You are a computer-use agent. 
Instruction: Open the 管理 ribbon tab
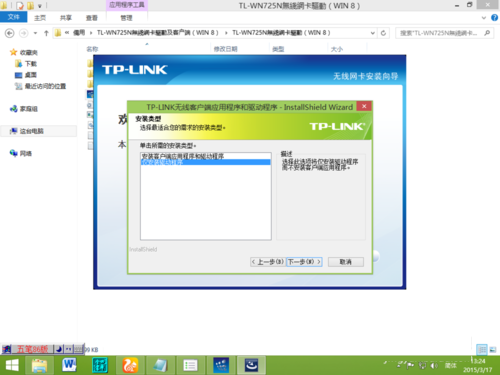[x=126, y=18]
